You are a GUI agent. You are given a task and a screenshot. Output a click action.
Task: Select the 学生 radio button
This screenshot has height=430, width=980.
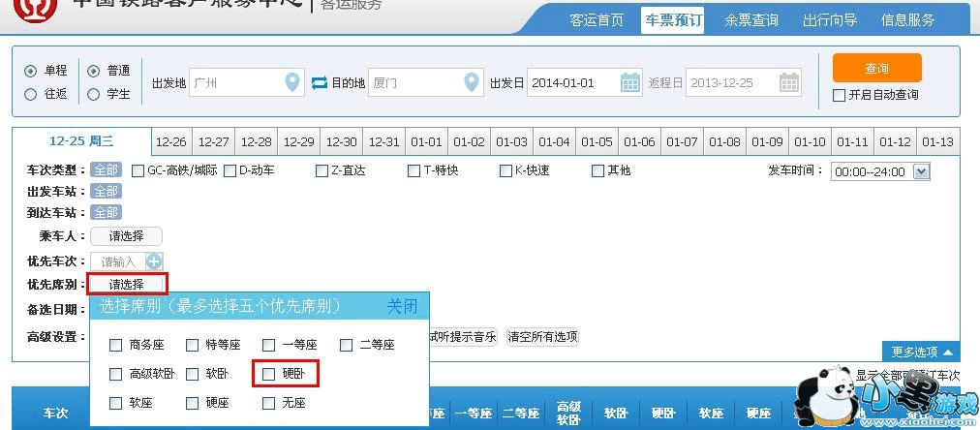93,95
